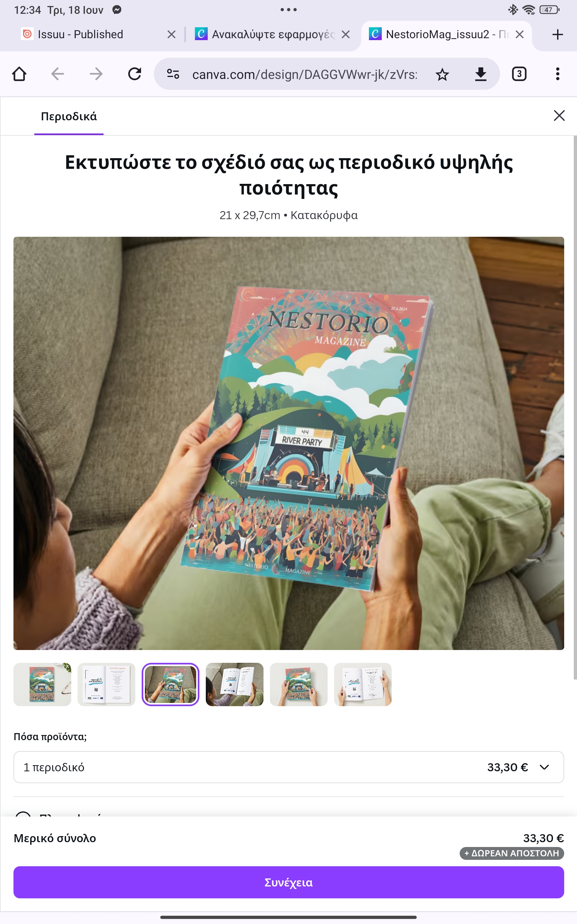Switch to the Issuu - Published tab
The image size is (577, 924).
click(80, 34)
